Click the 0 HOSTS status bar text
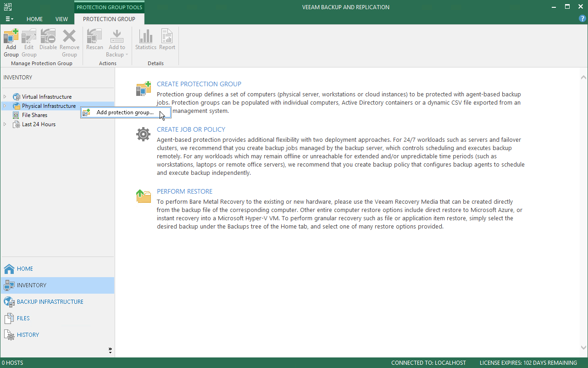588x368 pixels. click(x=12, y=363)
